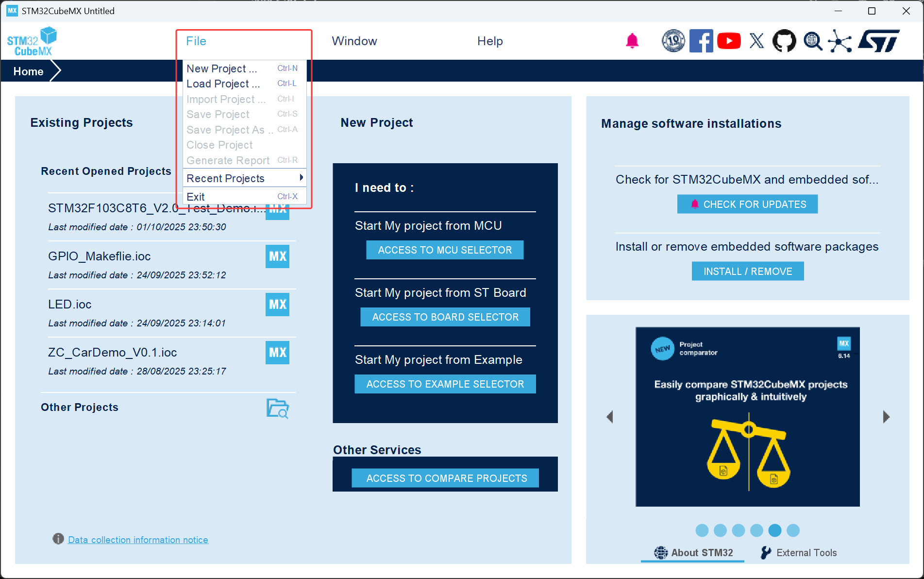Select fourth carousel page dot

[x=756, y=530]
